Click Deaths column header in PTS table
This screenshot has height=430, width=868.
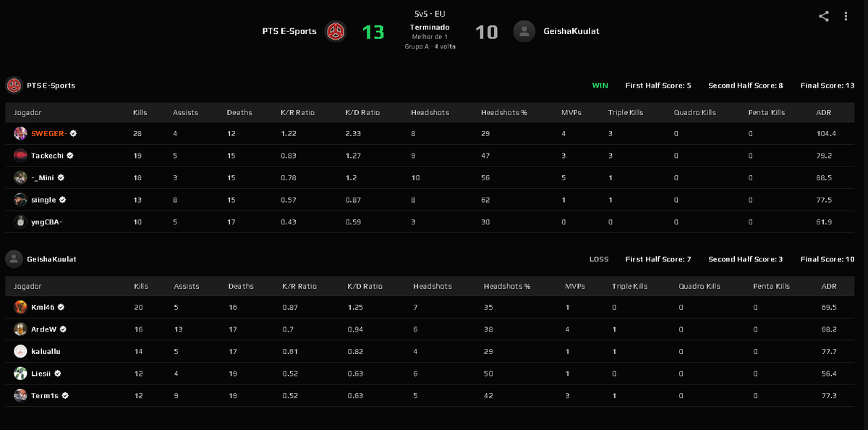click(239, 113)
